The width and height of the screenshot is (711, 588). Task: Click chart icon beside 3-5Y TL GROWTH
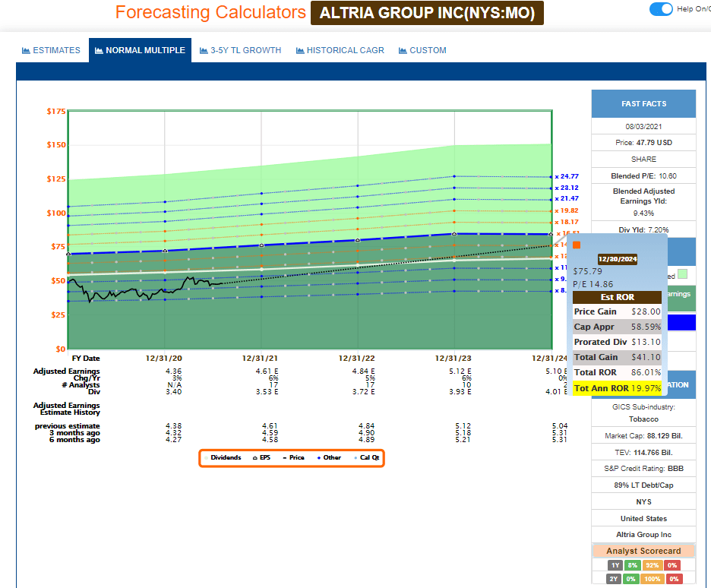pyautogui.click(x=204, y=50)
